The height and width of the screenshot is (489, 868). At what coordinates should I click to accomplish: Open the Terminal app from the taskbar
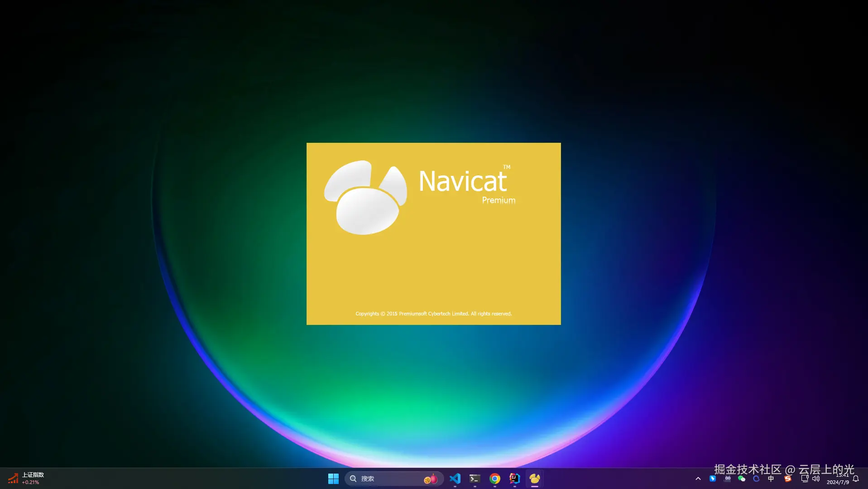pos(475,479)
